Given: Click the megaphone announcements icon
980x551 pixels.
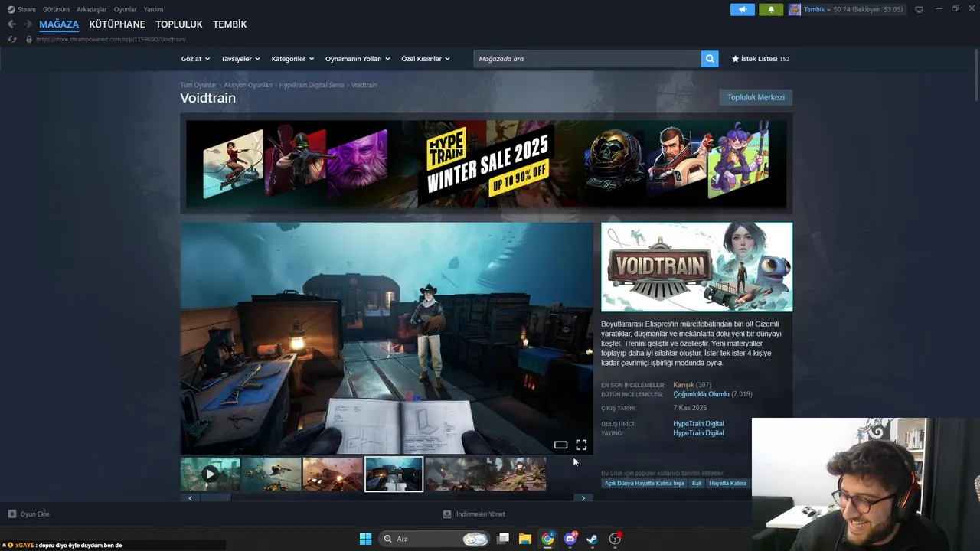Looking at the screenshot, I should point(742,9).
